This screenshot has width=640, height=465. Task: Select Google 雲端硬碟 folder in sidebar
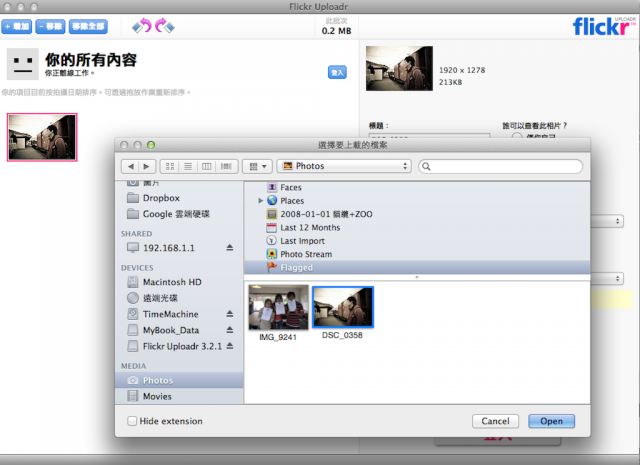[180, 214]
